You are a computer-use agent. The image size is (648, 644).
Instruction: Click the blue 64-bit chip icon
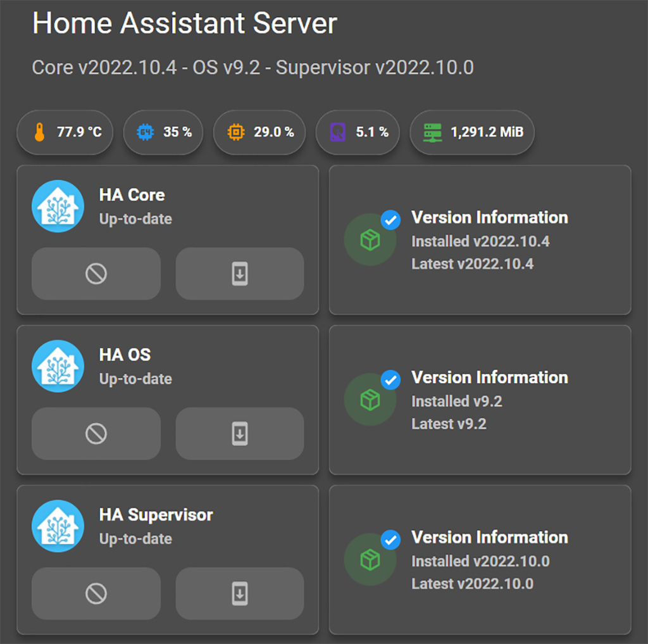point(146,132)
